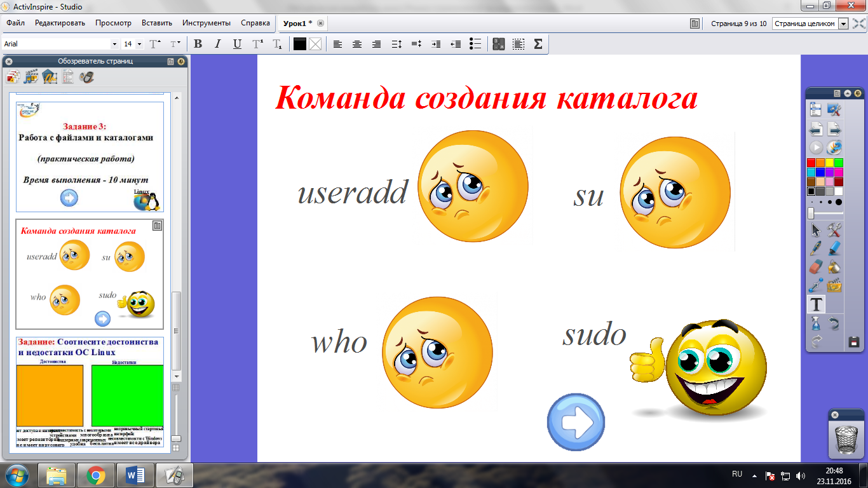
Task: Select the Eraser tool
Action: (816, 267)
